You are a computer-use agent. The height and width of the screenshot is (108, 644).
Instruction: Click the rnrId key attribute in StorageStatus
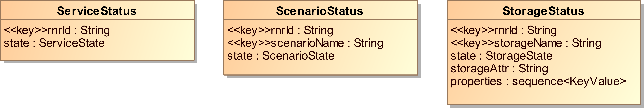pos(503,30)
